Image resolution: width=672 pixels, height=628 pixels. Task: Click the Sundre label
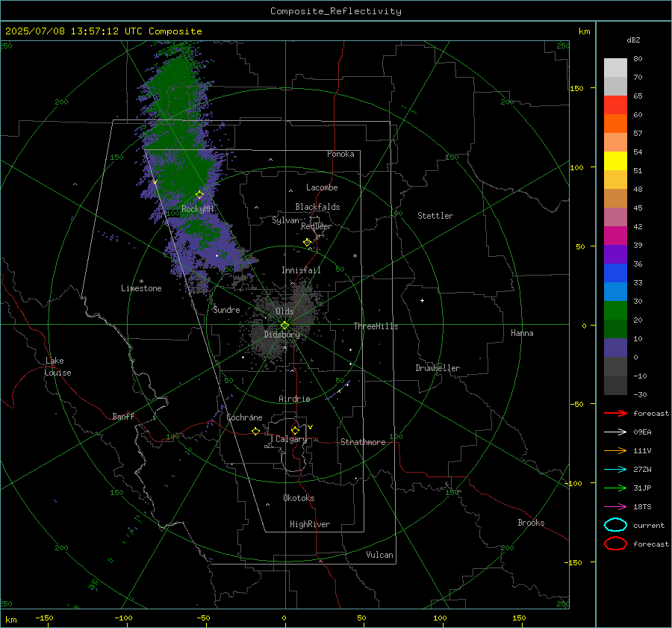226,310
